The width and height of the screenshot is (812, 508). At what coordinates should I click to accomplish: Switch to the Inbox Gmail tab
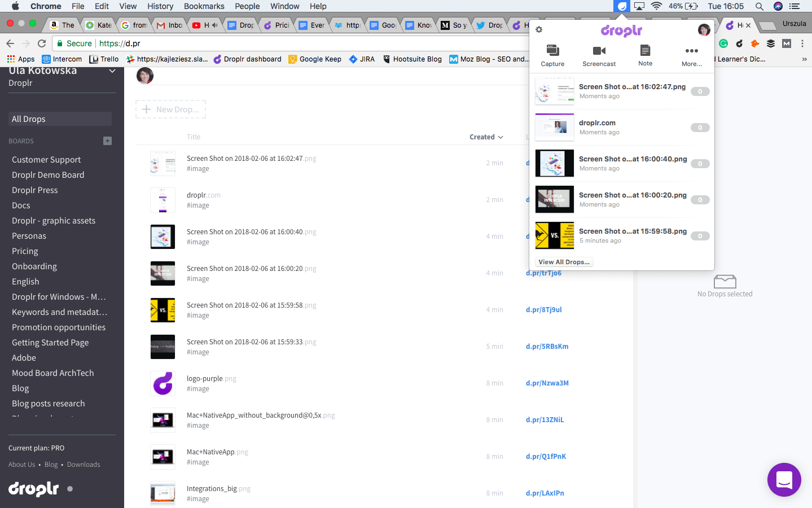tap(169, 25)
